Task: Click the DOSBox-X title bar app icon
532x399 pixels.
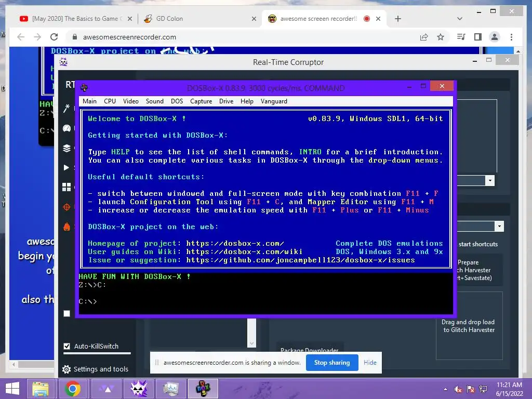Action: [84, 88]
